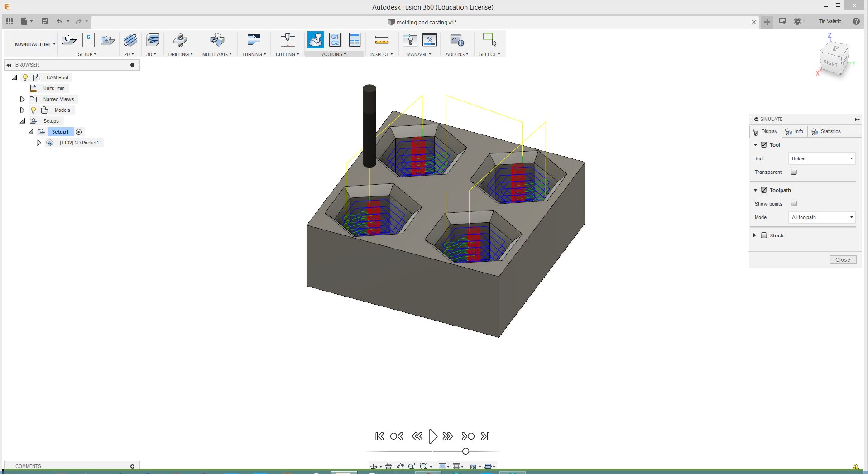
Task: Open the data panel grid icon
Action: 10,21
